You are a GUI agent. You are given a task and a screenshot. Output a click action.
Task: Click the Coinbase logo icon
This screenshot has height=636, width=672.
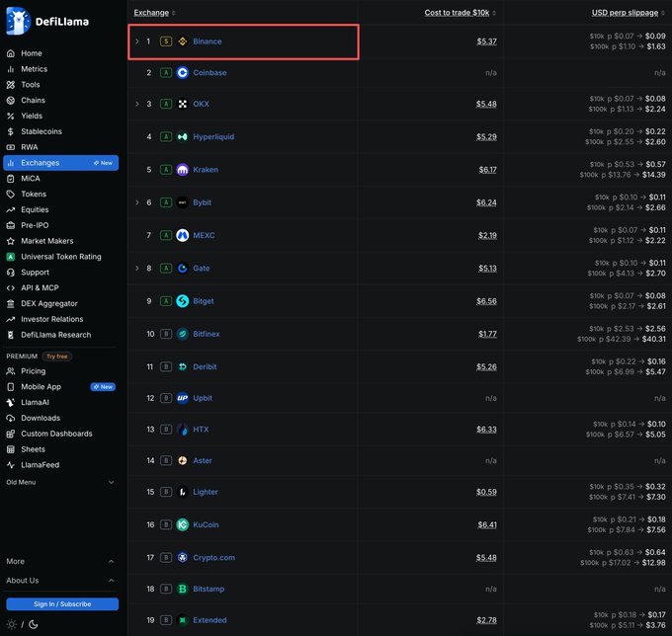183,73
